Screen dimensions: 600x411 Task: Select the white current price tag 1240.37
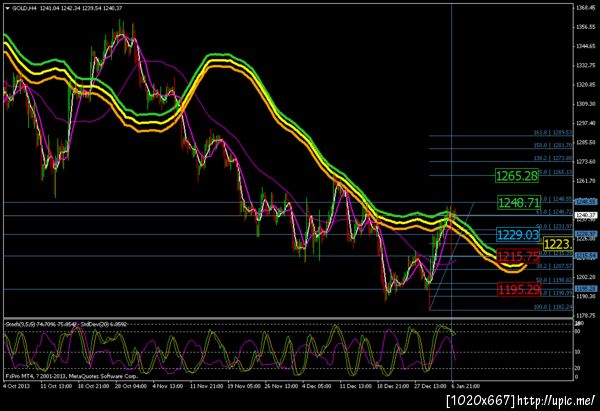(x=586, y=215)
